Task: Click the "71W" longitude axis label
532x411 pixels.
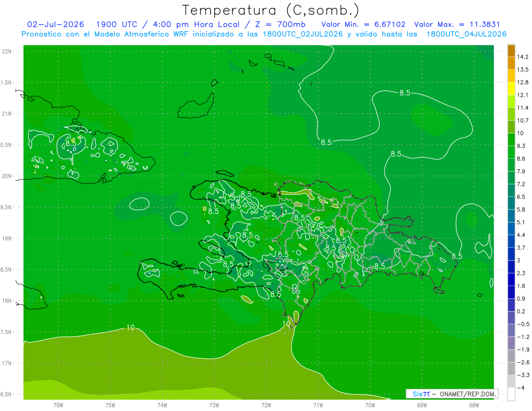Action: click(x=318, y=405)
